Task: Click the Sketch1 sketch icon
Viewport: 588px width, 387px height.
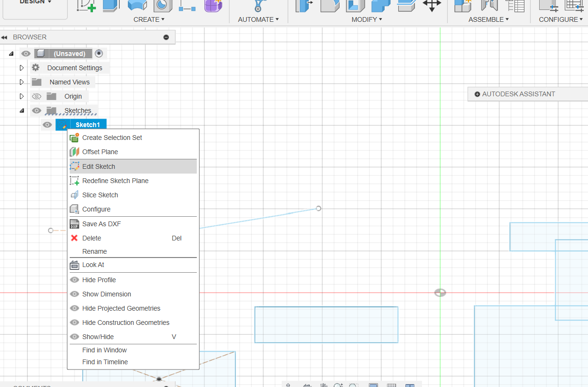Action: pos(62,125)
